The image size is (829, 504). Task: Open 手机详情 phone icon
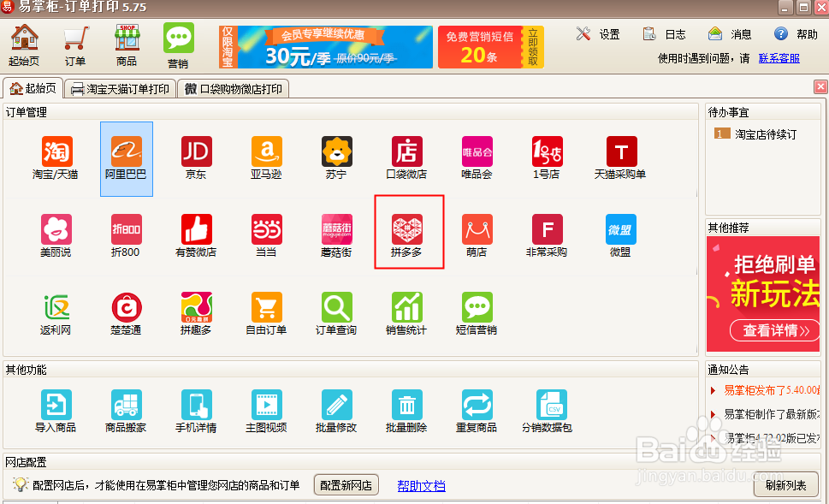pos(196,412)
